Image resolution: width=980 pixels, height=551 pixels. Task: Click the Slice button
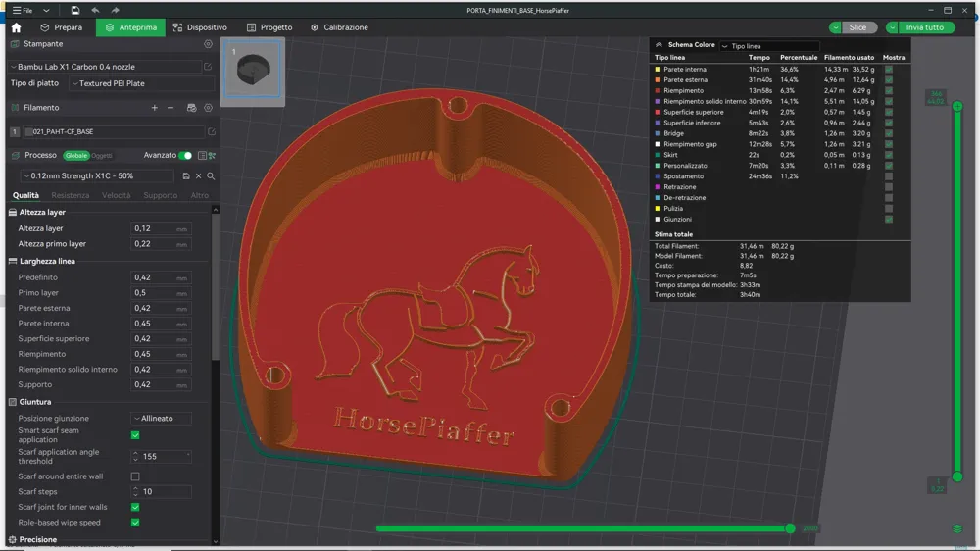[x=857, y=27]
